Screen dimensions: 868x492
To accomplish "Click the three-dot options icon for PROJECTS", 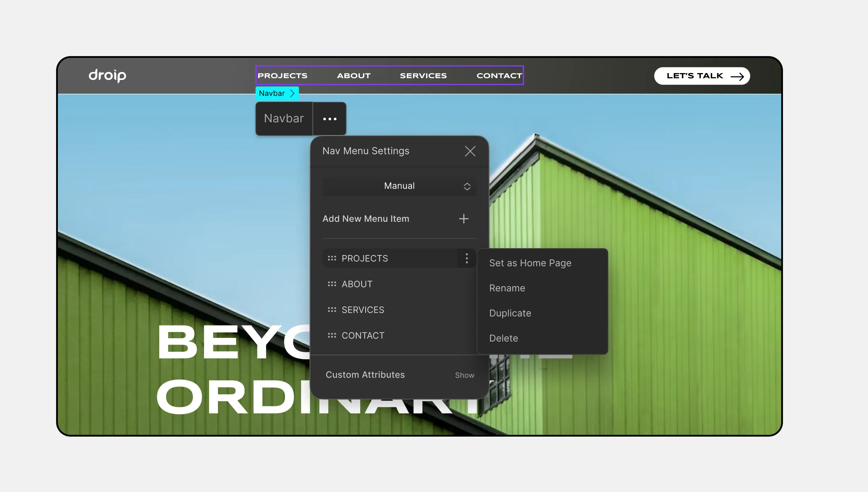I will tap(466, 258).
